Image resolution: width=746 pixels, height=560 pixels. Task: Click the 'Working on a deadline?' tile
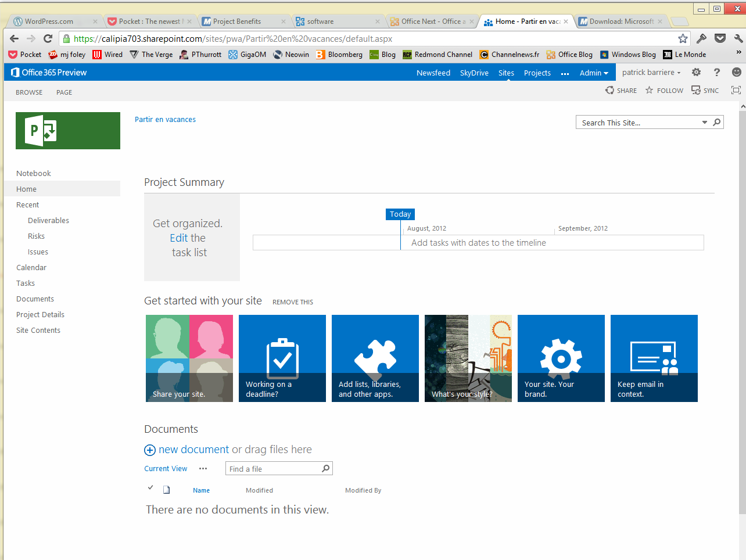(x=282, y=358)
